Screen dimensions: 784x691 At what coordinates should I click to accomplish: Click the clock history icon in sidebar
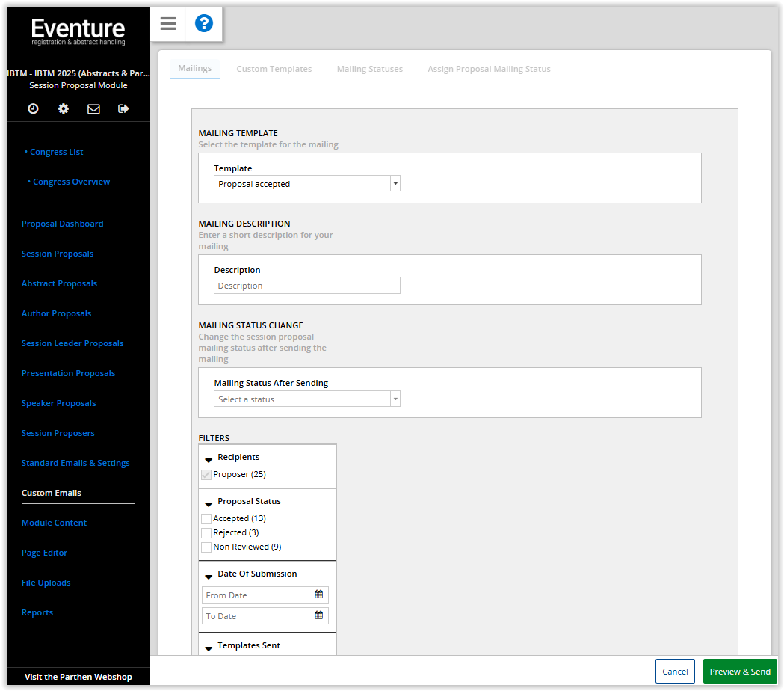coord(34,108)
